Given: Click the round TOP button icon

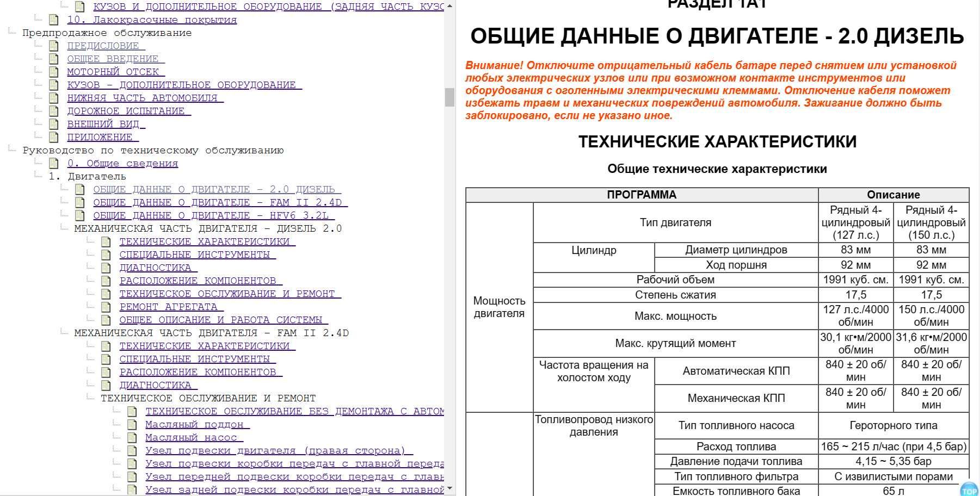Looking at the screenshot, I should 969,489.
